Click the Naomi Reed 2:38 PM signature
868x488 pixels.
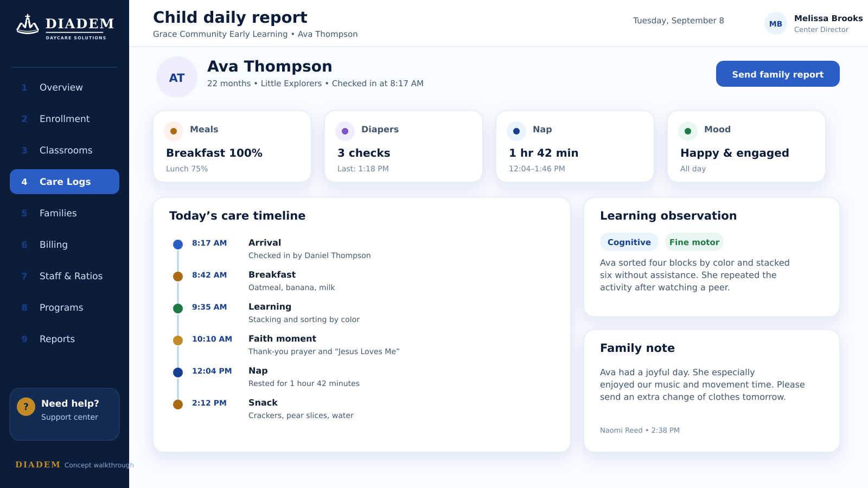pos(640,430)
